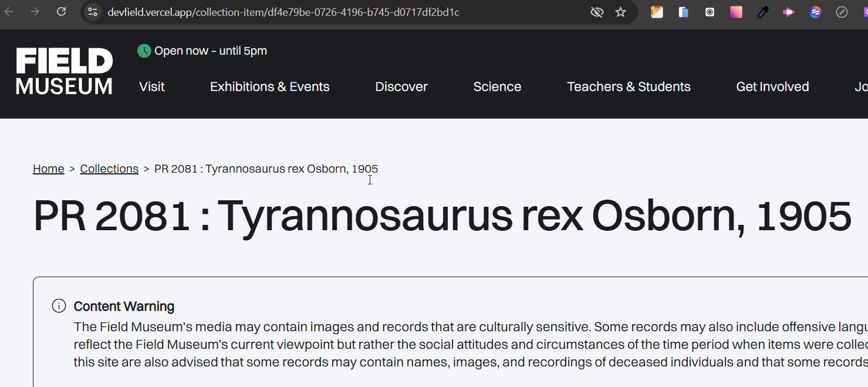
Task: Click the grey circular ruler extension icon
Action: point(842,12)
